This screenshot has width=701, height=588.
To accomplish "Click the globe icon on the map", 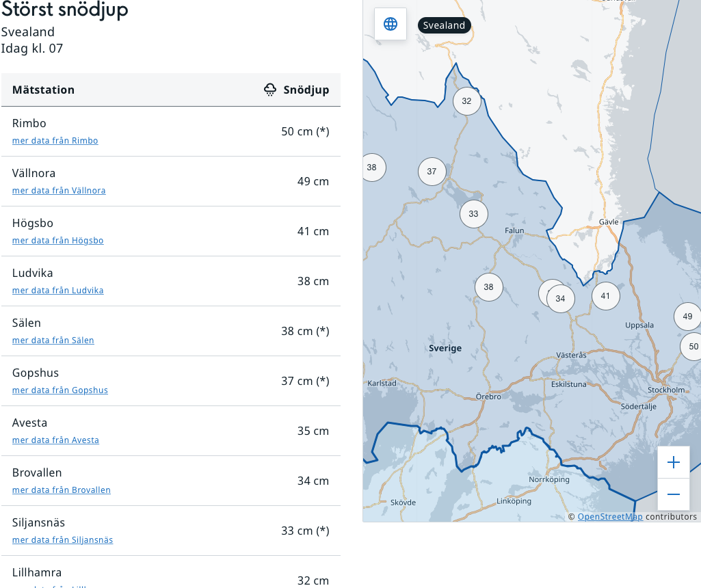I will (x=391, y=24).
